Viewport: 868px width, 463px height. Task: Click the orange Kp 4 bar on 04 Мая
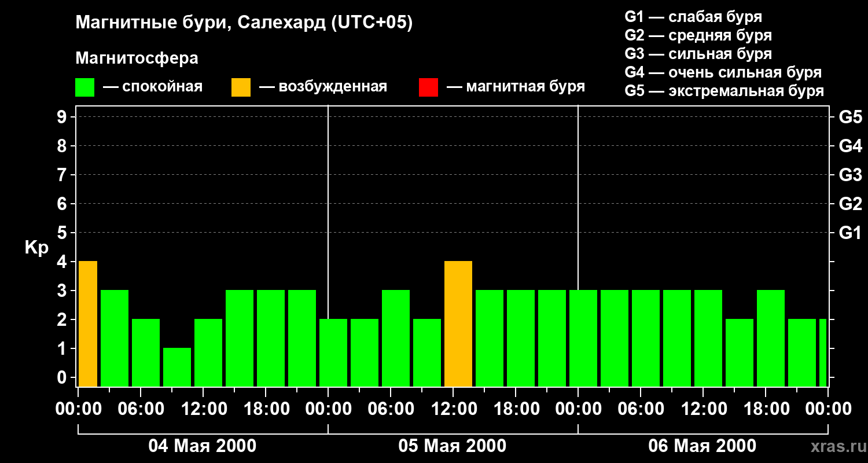click(x=88, y=324)
